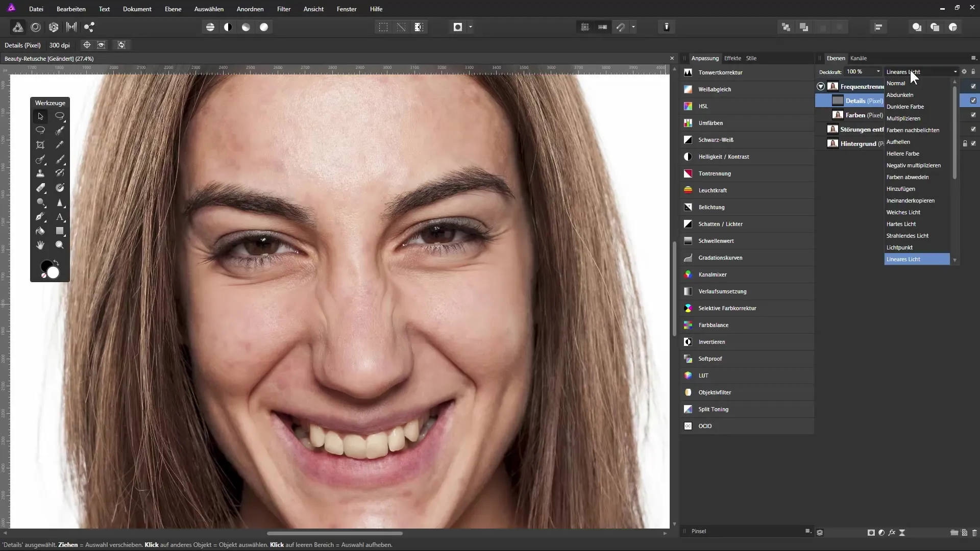980x551 pixels.
Task: Apply Auto Contrast from toolbar
Action: 228,27
